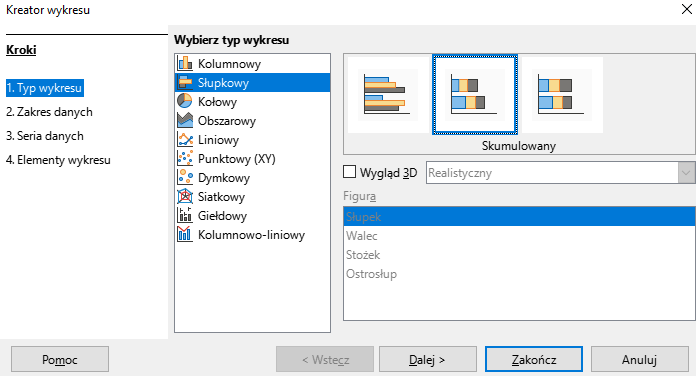Pick the Siatkowy net chart icon

tap(185, 197)
